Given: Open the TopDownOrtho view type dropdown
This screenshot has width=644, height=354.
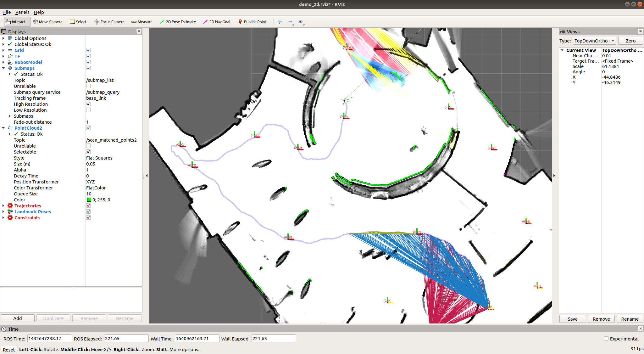Looking at the screenshot, I should [x=594, y=41].
